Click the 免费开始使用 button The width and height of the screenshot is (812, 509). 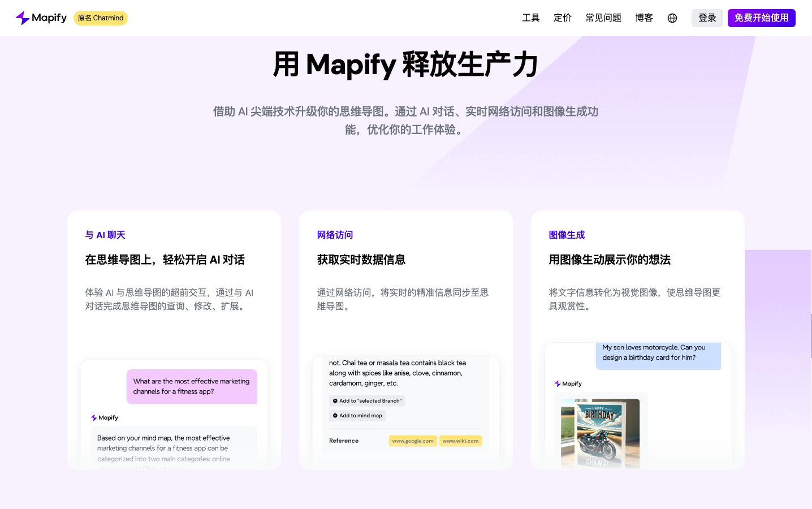coord(761,18)
